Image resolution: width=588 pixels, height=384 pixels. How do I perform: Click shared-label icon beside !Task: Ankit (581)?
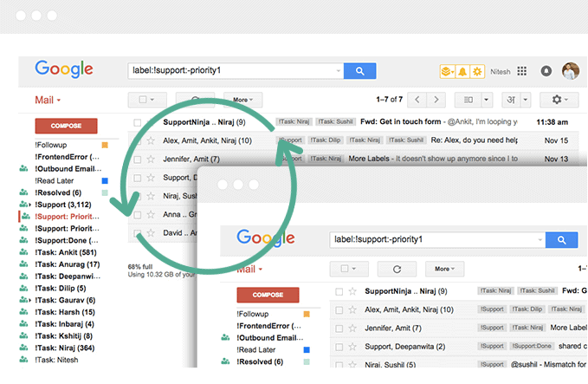click(23, 252)
